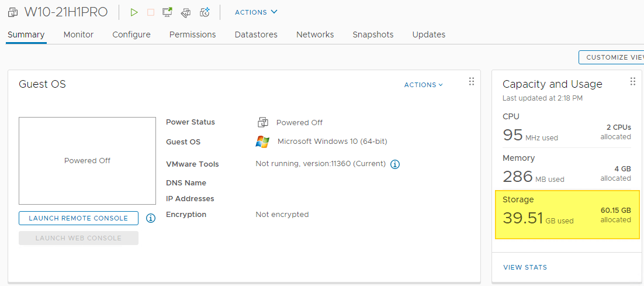Viewport: 644px width, 286px height.
Task: Click the Edit Settings toolbar icon
Action: 186,12
